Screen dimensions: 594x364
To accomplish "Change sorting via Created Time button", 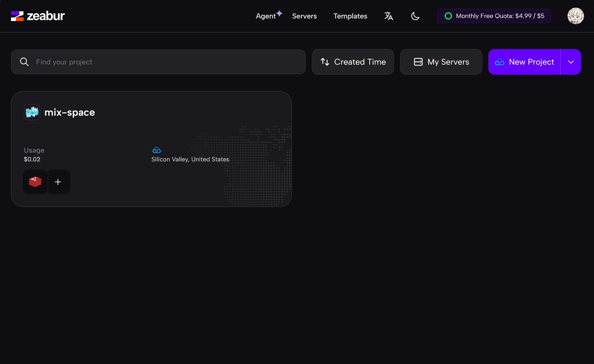I will [x=353, y=62].
